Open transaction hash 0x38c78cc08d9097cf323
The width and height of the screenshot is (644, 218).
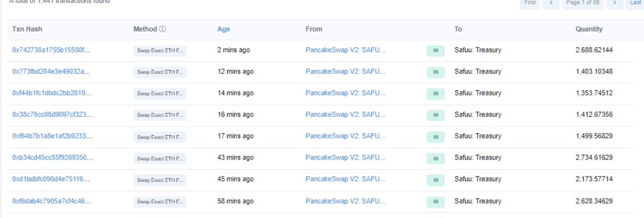tap(52, 115)
